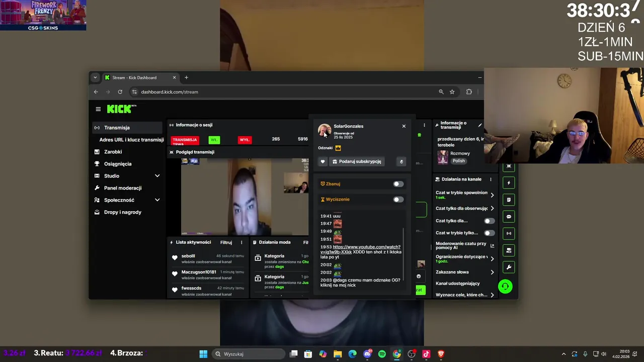Click the heart follow icon in user card

click(323, 161)
